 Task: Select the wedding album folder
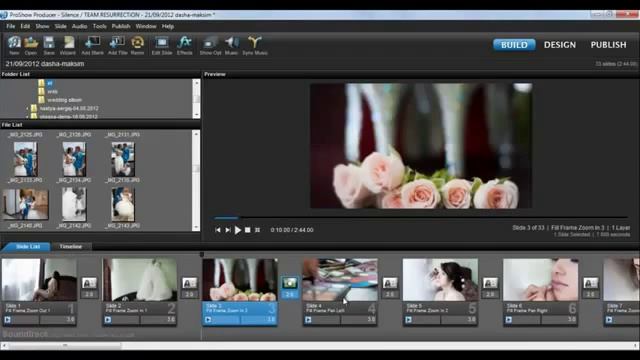64,100
